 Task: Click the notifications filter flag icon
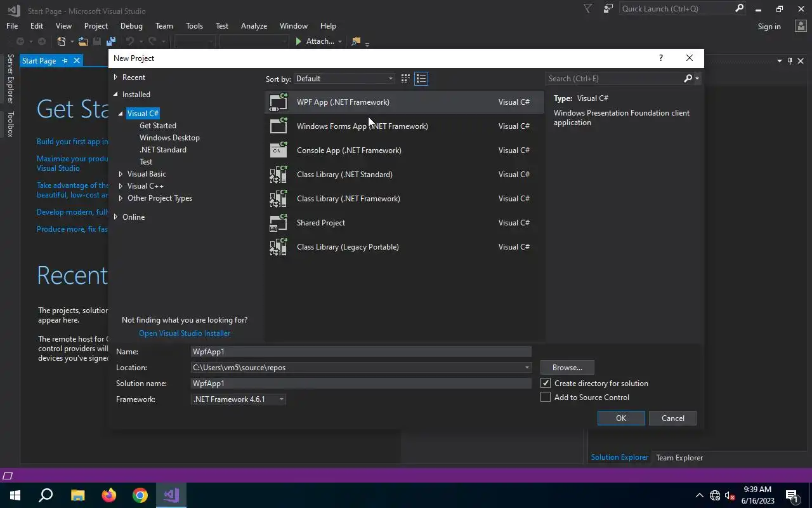click(588, 9)
